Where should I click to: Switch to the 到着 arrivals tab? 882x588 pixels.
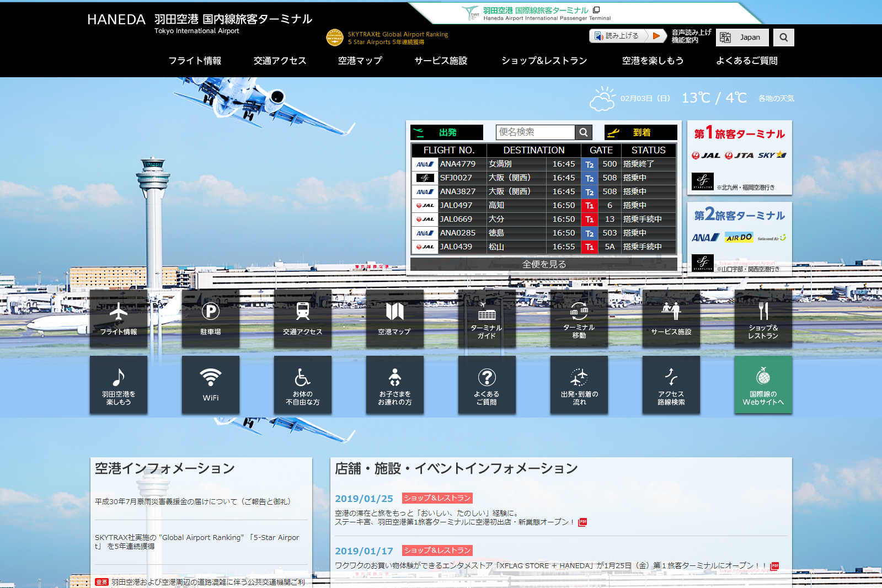click(x=641, y=132)
